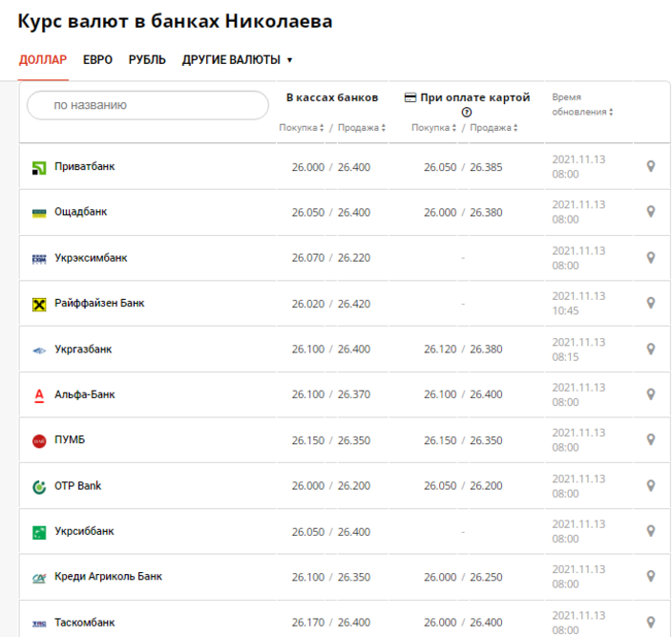Click the Укрсиббанк green logo icon
The image size is (672, 637).
[x=39, y=533]
